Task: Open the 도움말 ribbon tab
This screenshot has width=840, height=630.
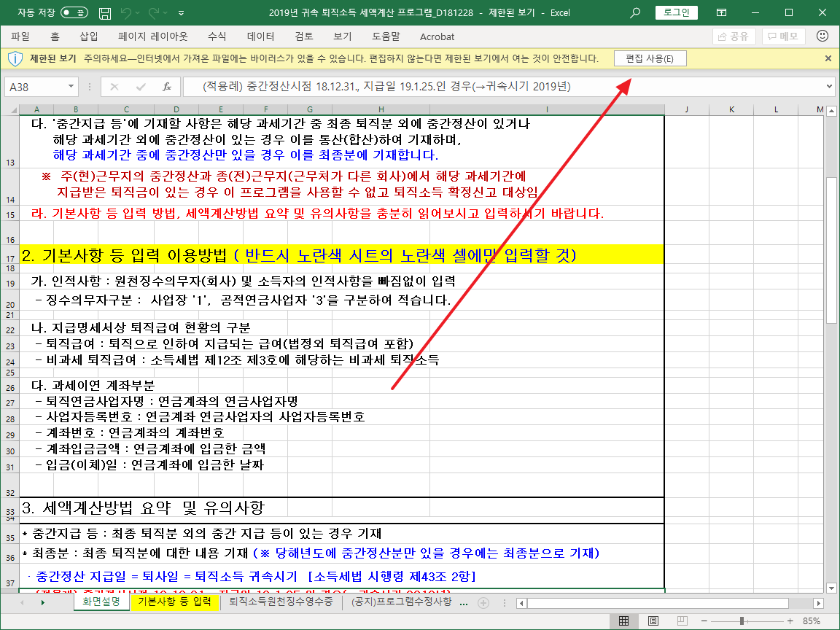Action: pos(386,36)
